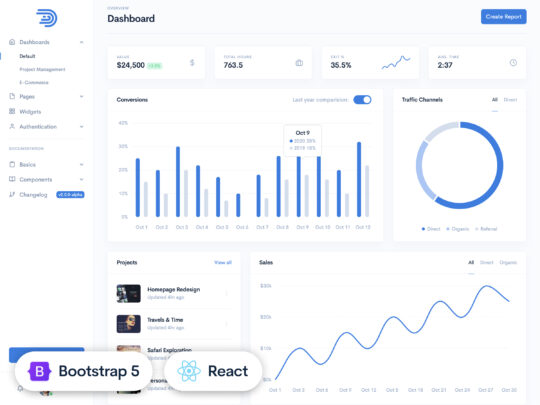Image resolution: width=540 pixels, height=405 pixels.
Task: Open the Widgets sidebar link
Action: [x=30, y=112]
